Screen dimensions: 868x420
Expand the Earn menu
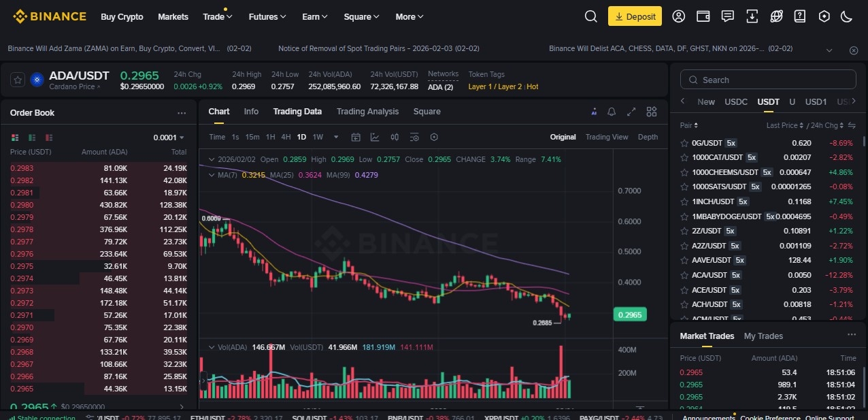click(315, 16)
